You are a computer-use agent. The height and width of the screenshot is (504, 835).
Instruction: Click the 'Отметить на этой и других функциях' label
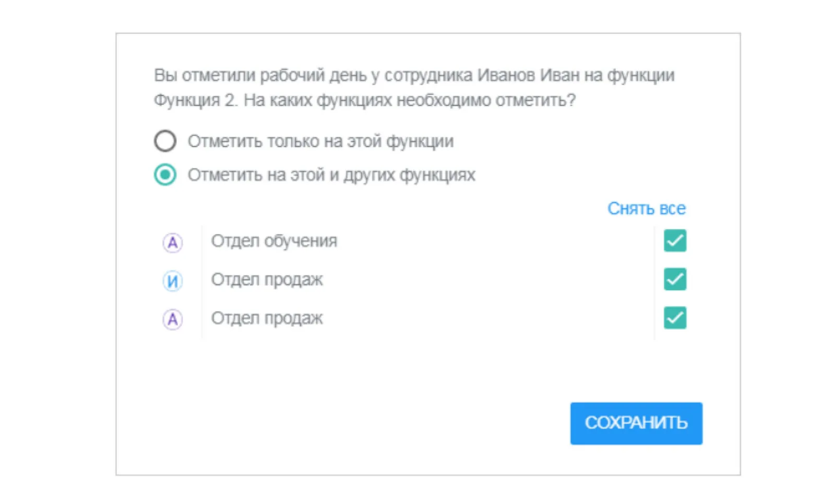click(x=331, y=175)
